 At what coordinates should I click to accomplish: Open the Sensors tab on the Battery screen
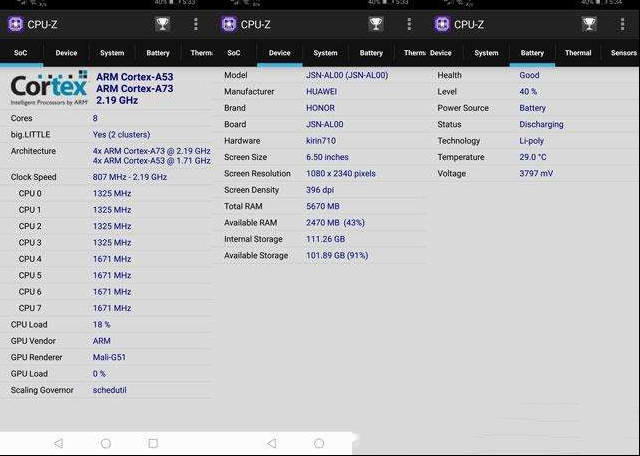623,53
